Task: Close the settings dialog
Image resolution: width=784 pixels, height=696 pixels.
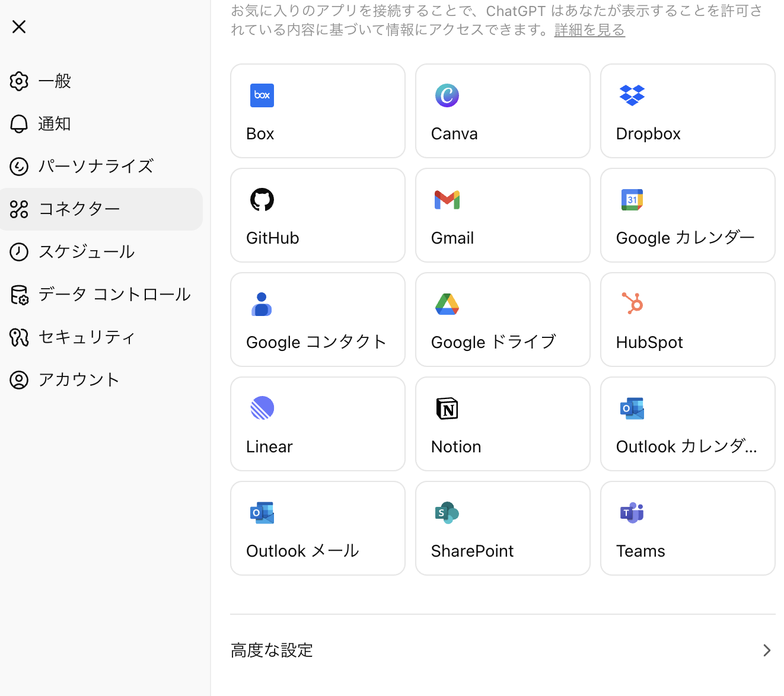Action: click(x=18, y=27)
